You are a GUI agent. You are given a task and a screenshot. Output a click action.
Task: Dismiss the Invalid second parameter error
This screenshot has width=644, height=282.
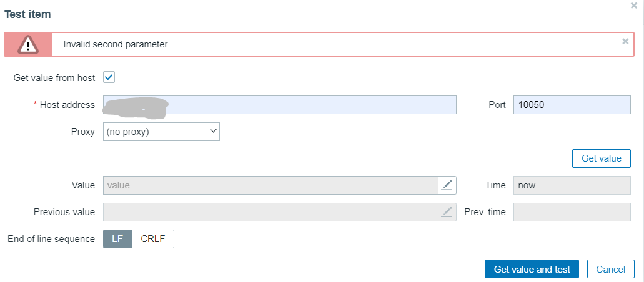625,41
